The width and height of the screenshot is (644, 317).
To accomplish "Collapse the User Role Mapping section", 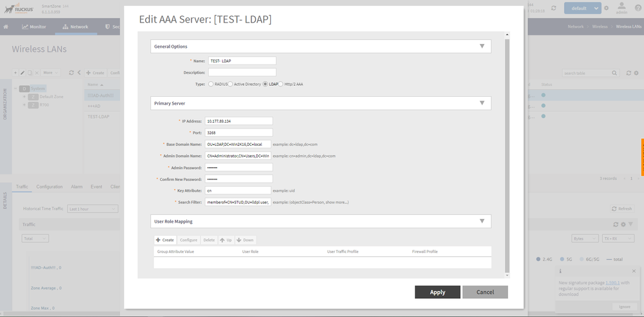I will click(482, 221).
